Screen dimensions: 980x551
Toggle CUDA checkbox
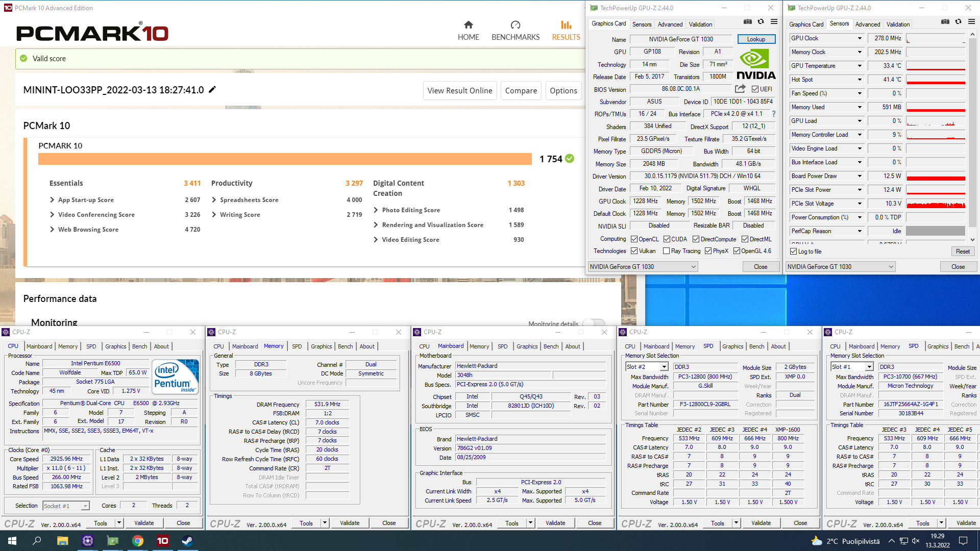point(667,239)
